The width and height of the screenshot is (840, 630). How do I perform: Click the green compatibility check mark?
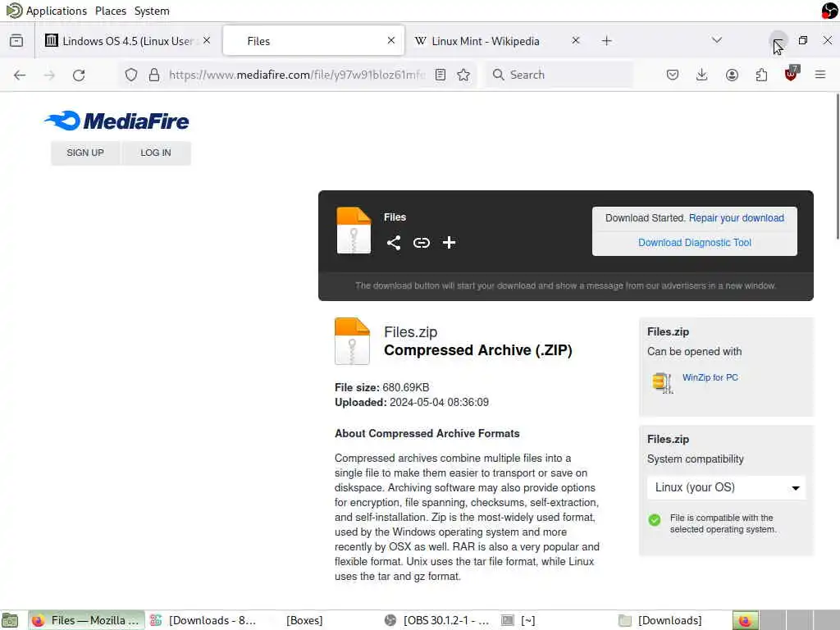[x=654, y=519]
